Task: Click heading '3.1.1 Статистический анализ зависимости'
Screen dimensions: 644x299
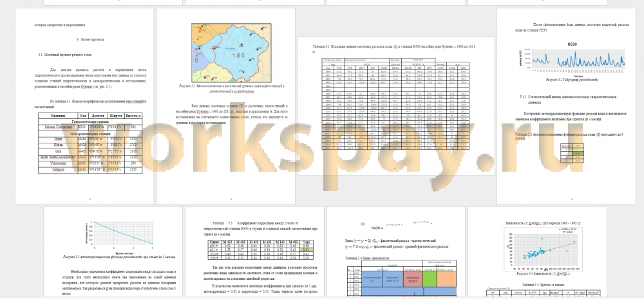Action: [568, 99]
